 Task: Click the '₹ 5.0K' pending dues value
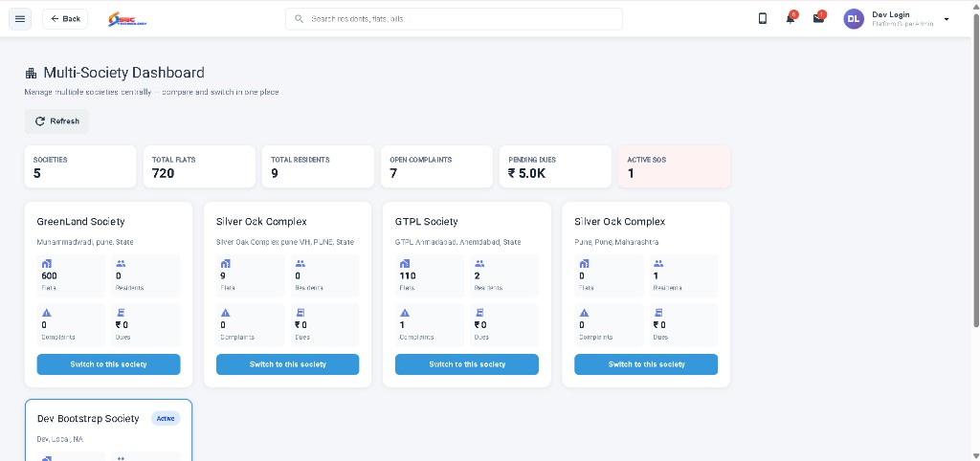[527, 174]
